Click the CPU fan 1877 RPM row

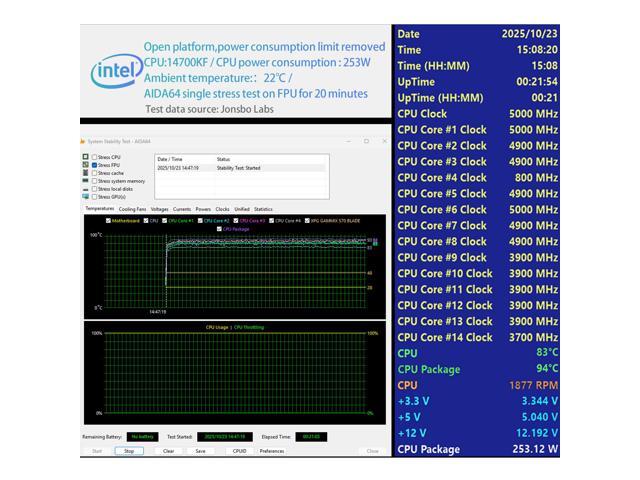coord(477,385)
